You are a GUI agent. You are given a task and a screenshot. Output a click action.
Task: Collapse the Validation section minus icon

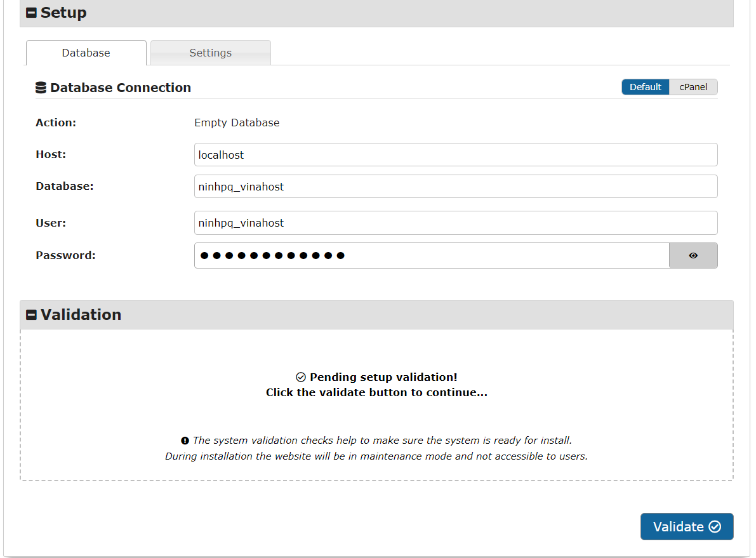[x=31, y=315]
